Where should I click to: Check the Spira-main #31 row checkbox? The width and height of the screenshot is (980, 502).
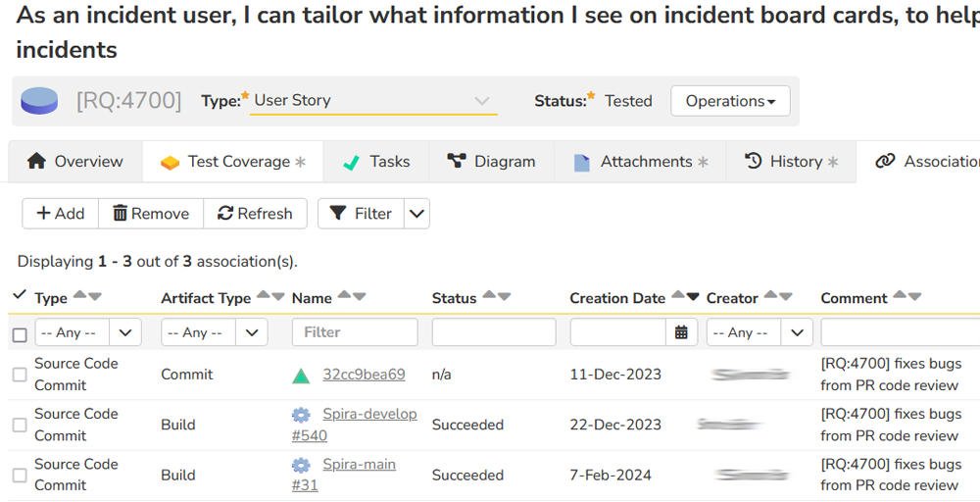20,476
